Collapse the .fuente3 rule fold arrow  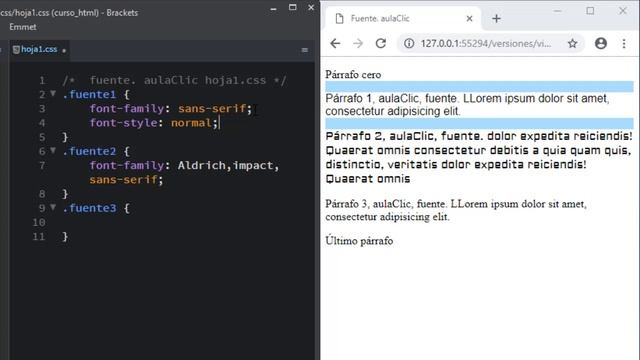(53, 207)
